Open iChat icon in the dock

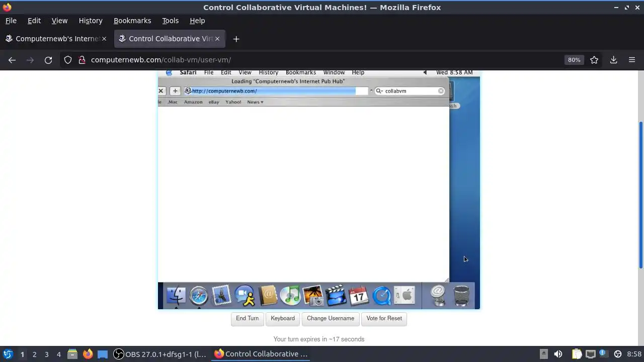[245, 296]
